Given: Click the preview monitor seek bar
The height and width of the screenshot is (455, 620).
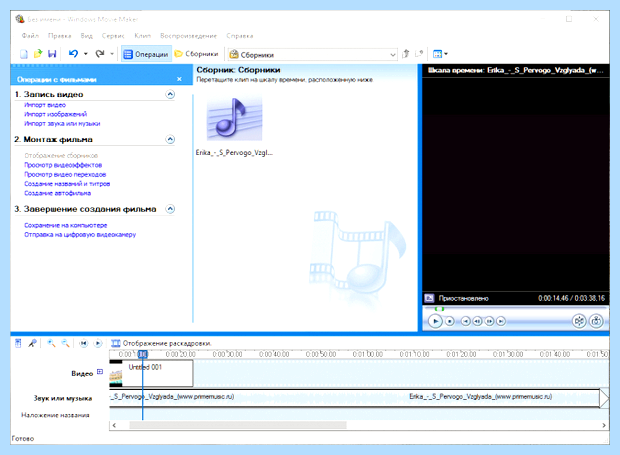Looking at the screenshot, I should [x=515, y=309].
